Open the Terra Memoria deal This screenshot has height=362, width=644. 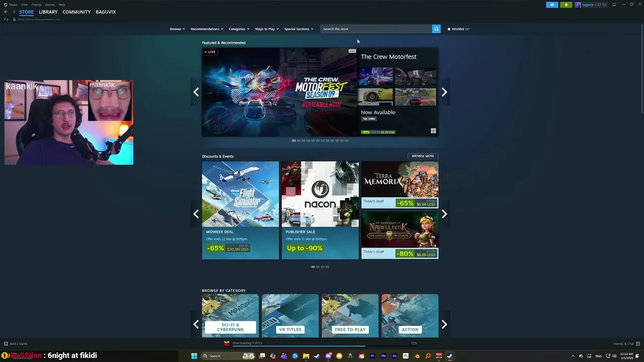399,185
